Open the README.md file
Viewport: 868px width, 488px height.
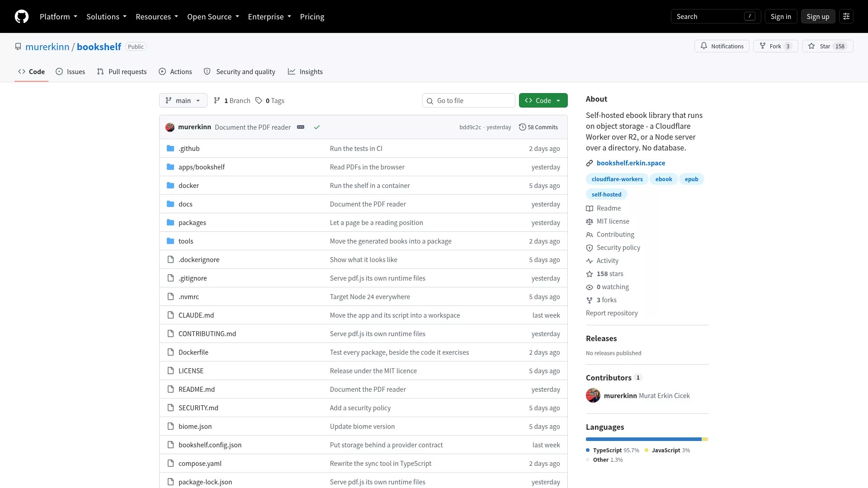pyautogui.click(x=197, y=389)
